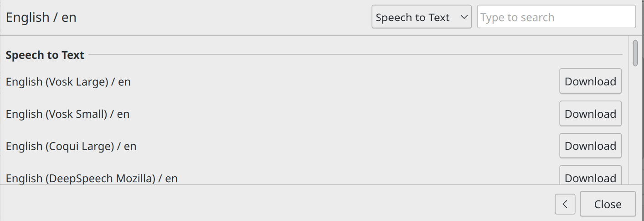Expand the Speech to Text combo box arrow
This screenshot has height=221, width=644.
pyautogui.click(x=464, y=17)
